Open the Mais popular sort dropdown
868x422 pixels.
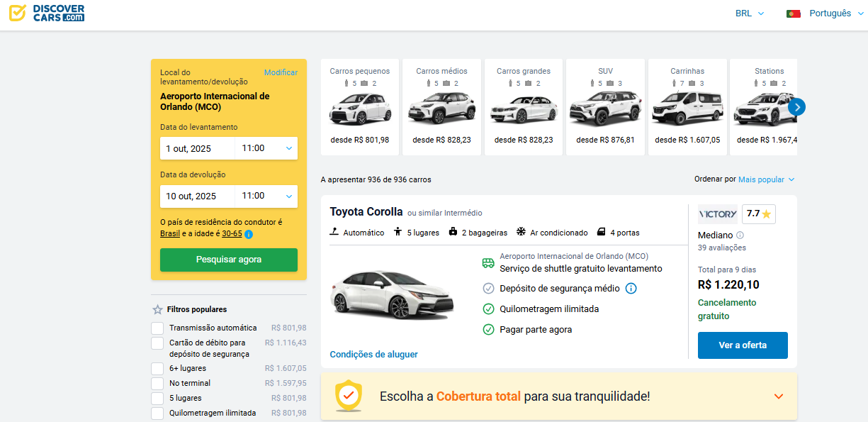pos(766,179)
